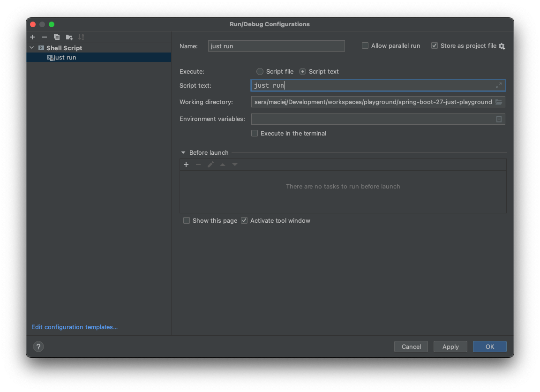This screenshot has width=540, height=392.
Task: Enable Execute in the terminal
Action: coord(255,133)
